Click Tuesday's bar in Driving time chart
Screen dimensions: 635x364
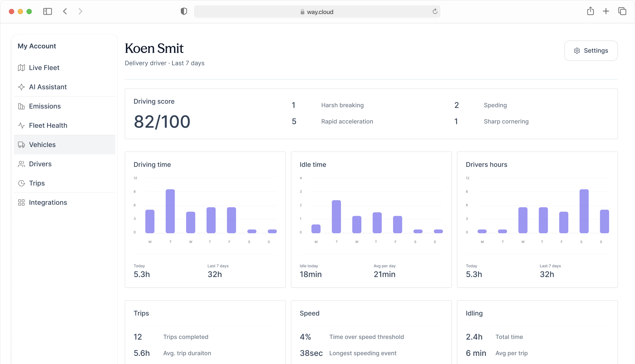[170, 211]
